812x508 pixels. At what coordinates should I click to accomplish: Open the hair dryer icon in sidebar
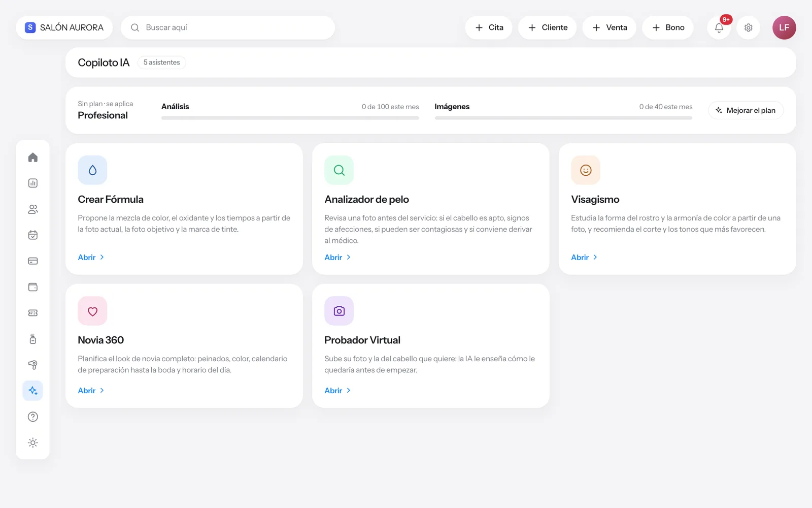(x=33, y=365)
